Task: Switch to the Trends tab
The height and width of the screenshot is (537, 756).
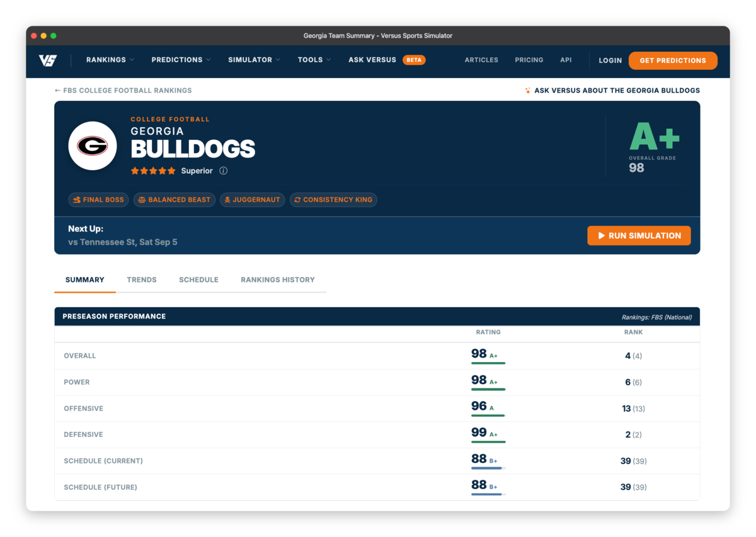Action: coord(142,280)
